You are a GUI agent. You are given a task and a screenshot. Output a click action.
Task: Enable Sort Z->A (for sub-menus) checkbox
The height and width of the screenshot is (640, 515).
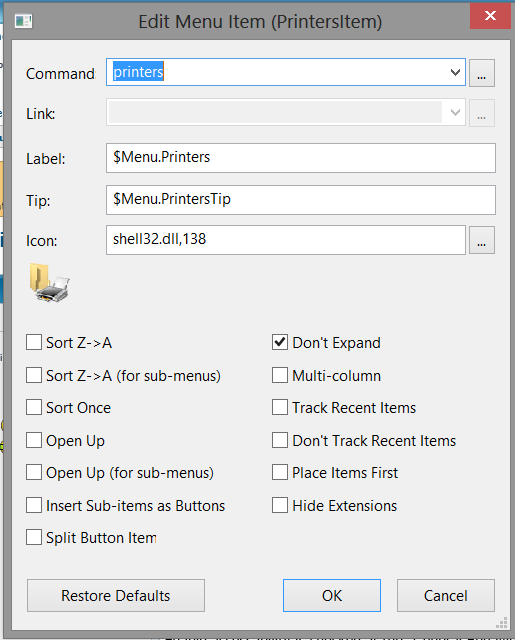point(34,375)
